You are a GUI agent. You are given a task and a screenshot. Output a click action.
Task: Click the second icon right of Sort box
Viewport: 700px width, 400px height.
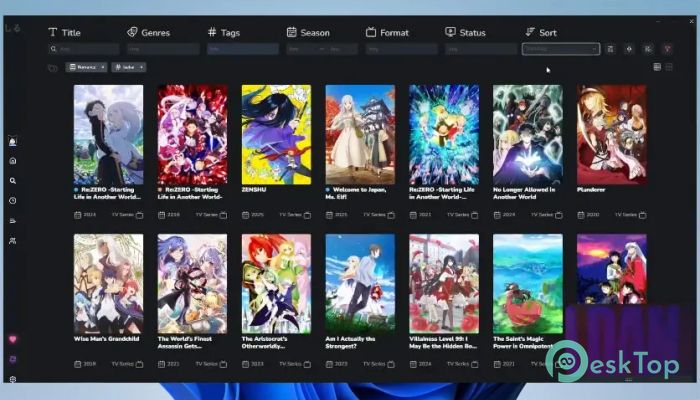(x=629, y=49)
